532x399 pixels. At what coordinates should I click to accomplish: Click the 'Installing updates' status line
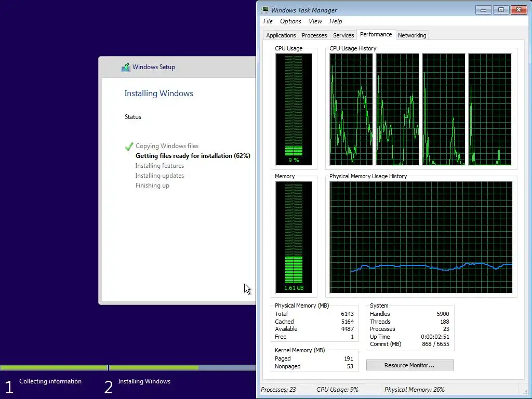(x=159, y=176)
